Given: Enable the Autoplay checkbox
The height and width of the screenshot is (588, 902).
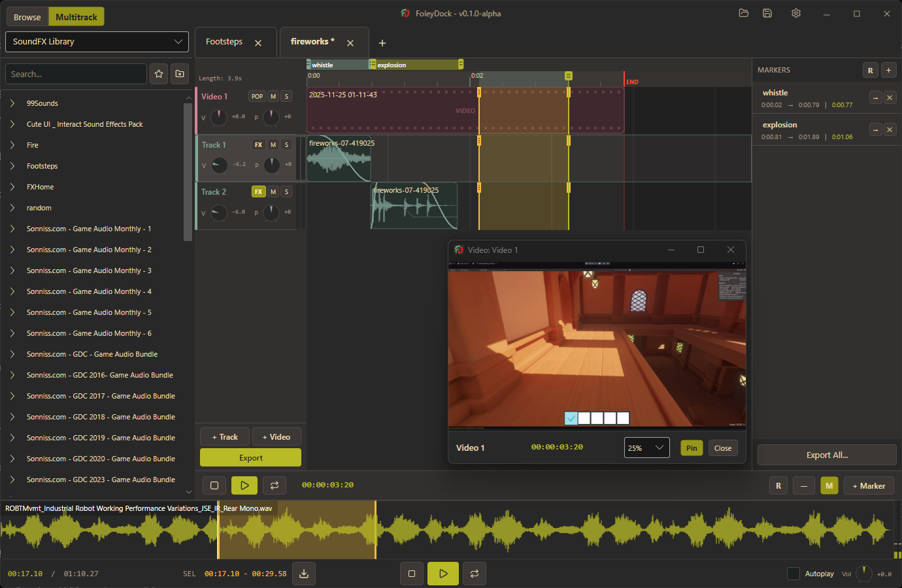Looking at the screenshot, I should pos(793,574).
